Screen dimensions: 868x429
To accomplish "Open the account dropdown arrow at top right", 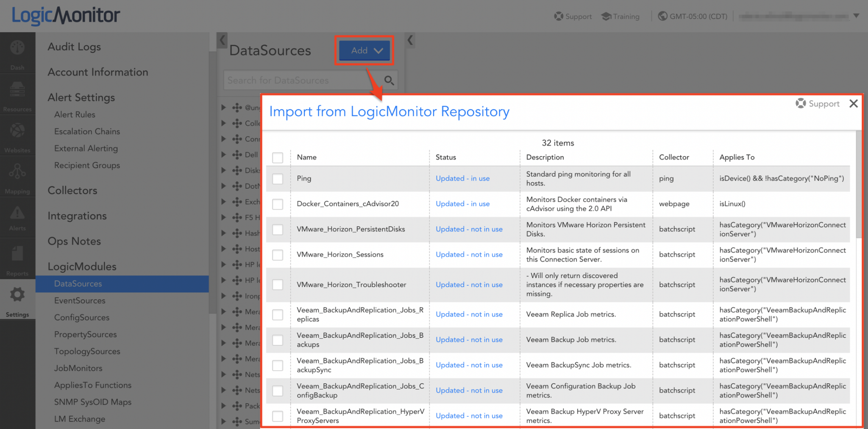I will [x=856, y=16].
